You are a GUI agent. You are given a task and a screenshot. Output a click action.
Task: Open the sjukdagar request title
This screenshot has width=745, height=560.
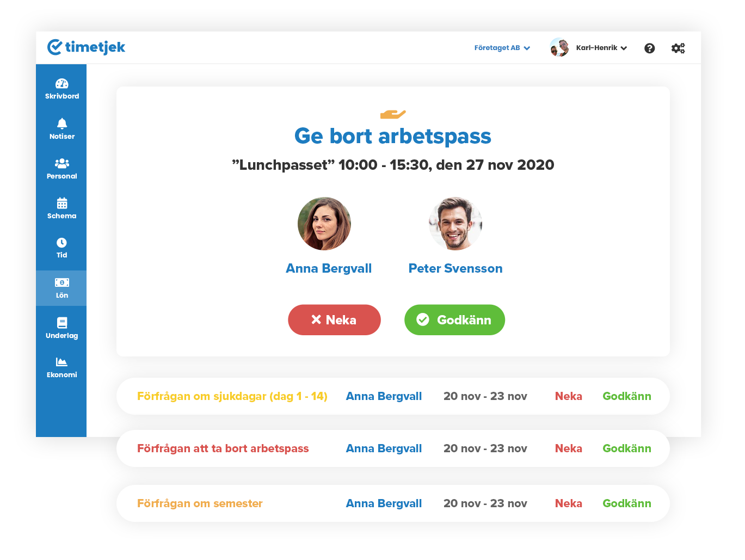232,396
